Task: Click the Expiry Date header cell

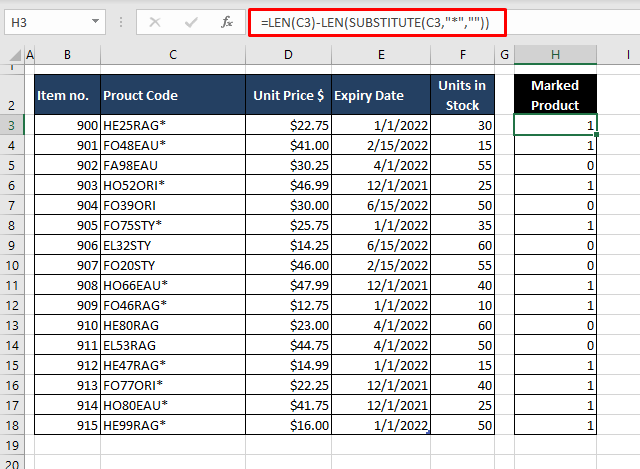Action: click(x=383, y=95)
